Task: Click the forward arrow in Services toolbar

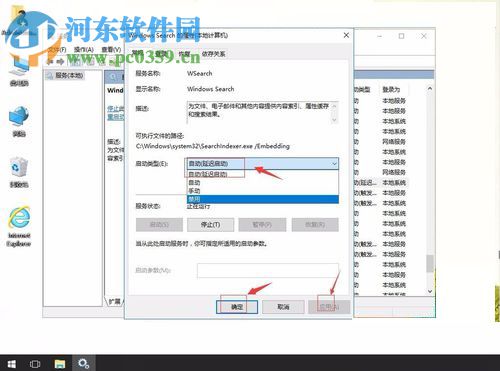Action: coord(60,62)
